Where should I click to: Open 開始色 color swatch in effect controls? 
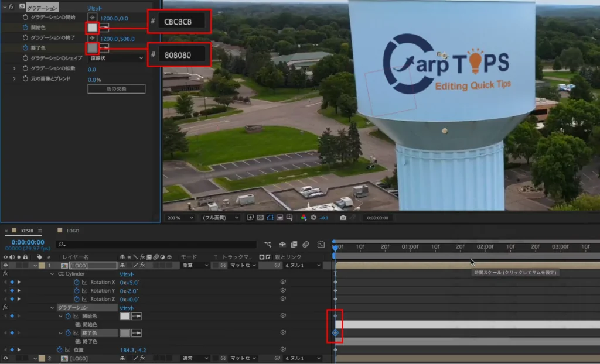coord(92,28)
